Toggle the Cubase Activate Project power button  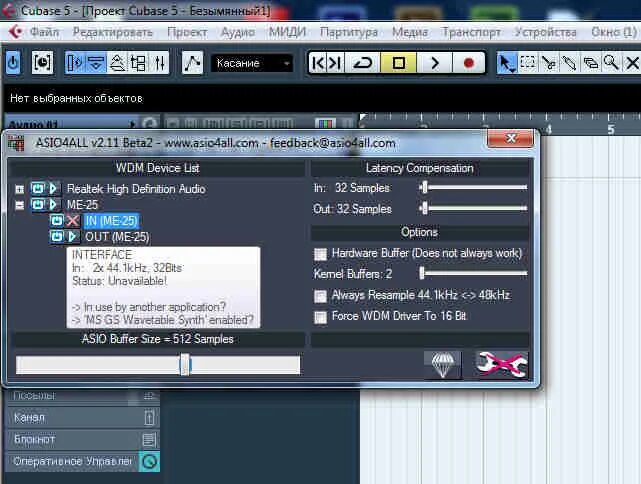pyautogui.click(x=13, y=63)
